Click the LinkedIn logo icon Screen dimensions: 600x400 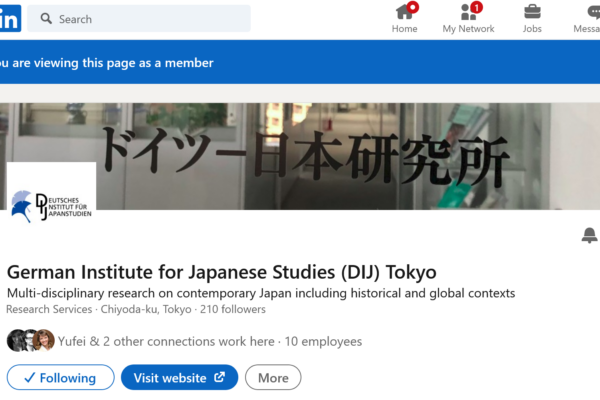[x=10, y=18]
